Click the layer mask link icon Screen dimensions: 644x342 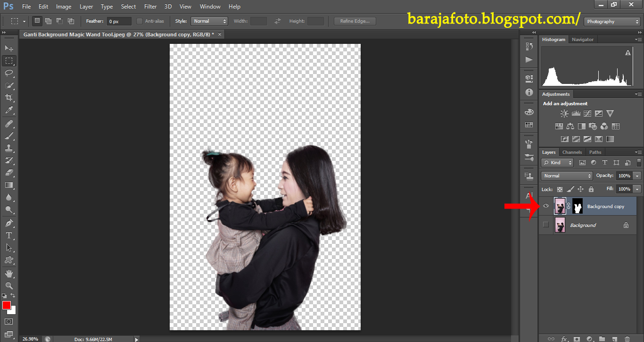click(x=569, y=206)
